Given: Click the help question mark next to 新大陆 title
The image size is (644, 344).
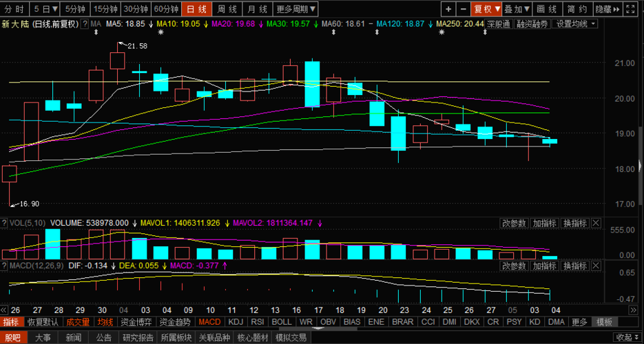Looking at the screenshot, I should [x=85, y=24].
